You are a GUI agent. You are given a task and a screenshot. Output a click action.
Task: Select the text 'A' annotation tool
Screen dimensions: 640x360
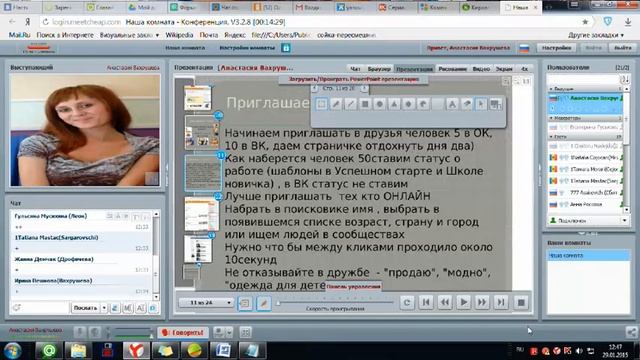[x=452, y=104]
